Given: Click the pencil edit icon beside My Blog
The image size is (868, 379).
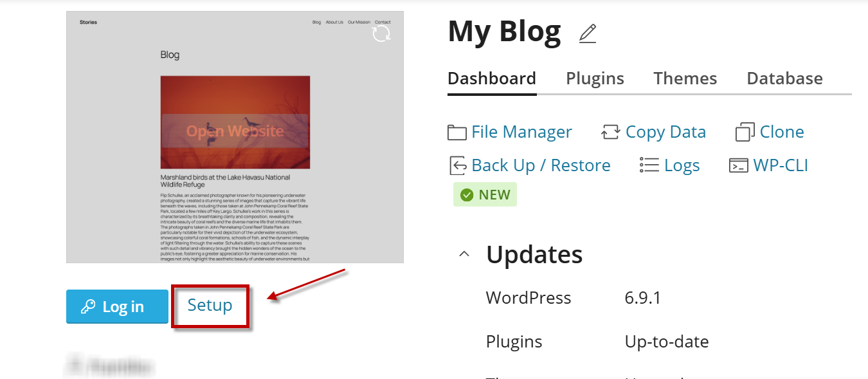Looking at the screenshot, I should (588, 33).
